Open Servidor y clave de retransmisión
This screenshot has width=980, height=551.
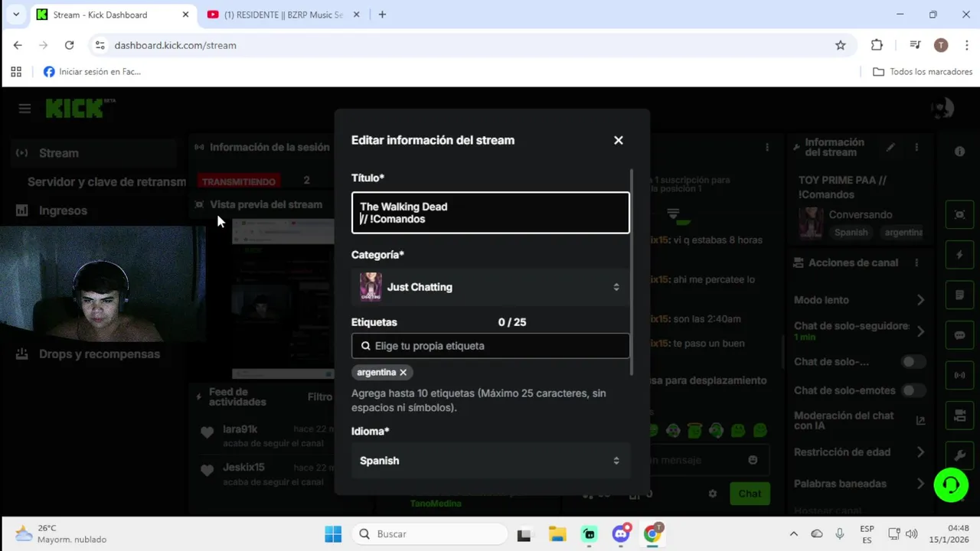click(106, 182)
